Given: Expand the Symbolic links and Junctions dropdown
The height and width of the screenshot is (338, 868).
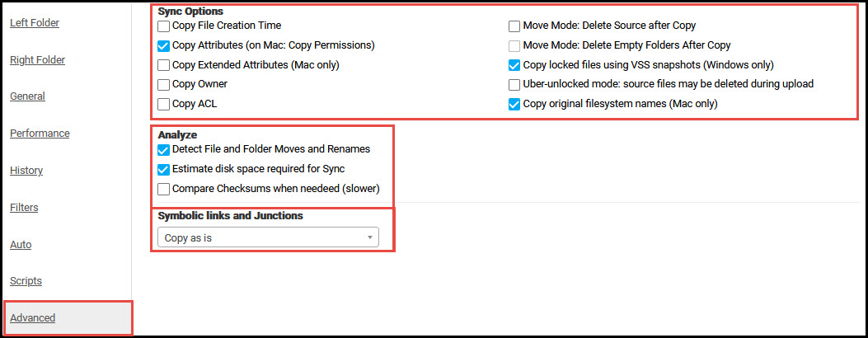Looking at the screenshot, I should click(269, 237).
